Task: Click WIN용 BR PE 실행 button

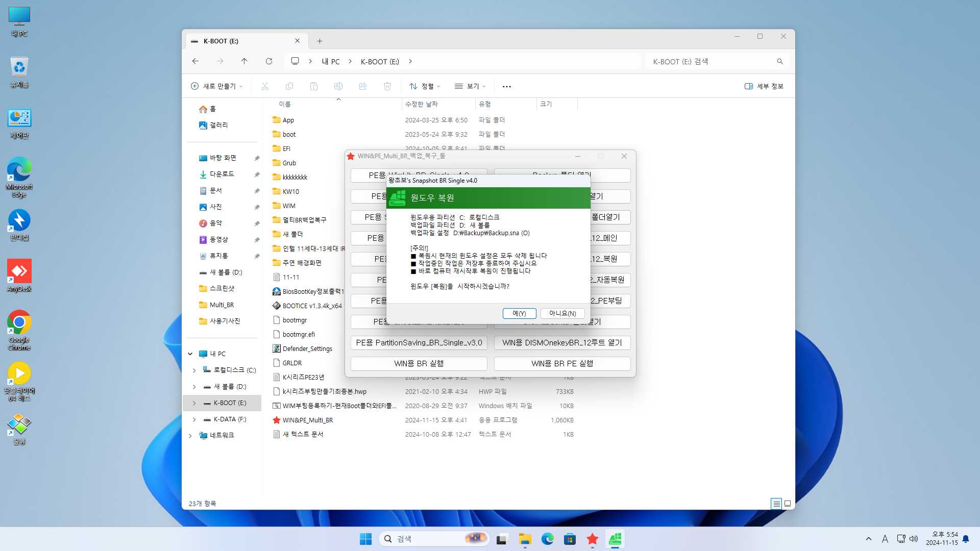Action: (562, 363)
